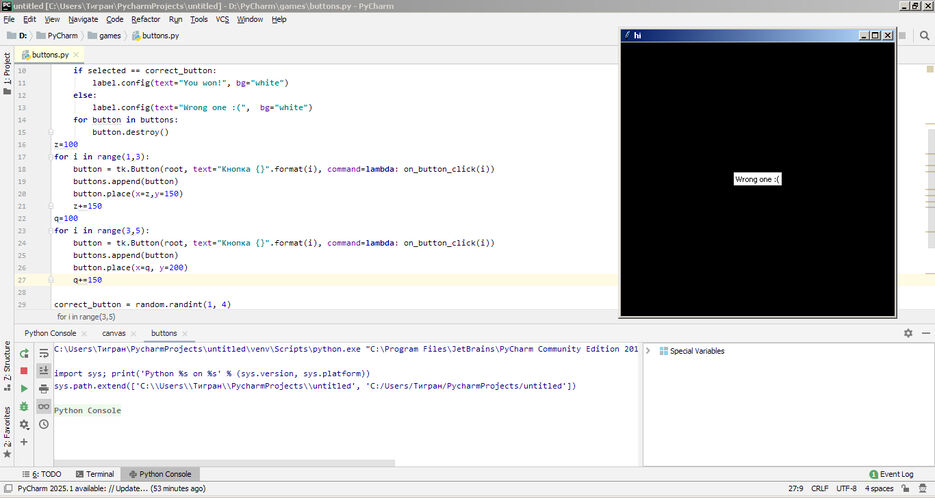Select the buttons console tab
Viewport: 935px width, 498px height.
[x=164, y=333]
